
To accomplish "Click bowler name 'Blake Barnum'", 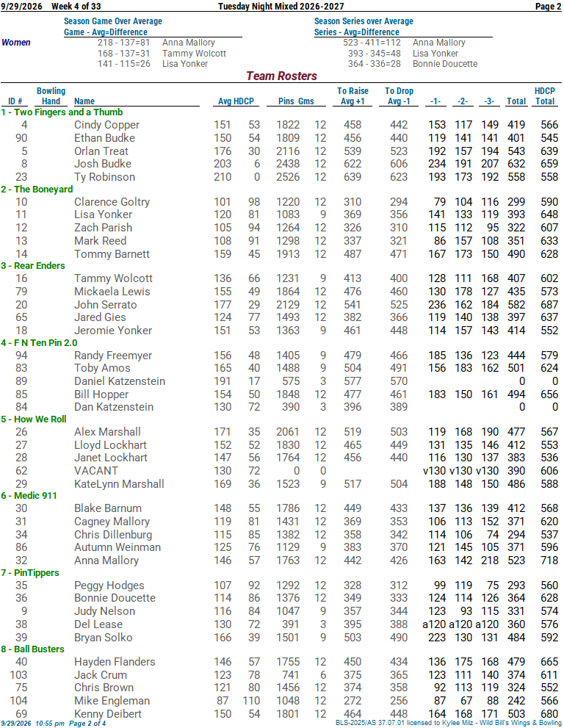I will 108,508.
